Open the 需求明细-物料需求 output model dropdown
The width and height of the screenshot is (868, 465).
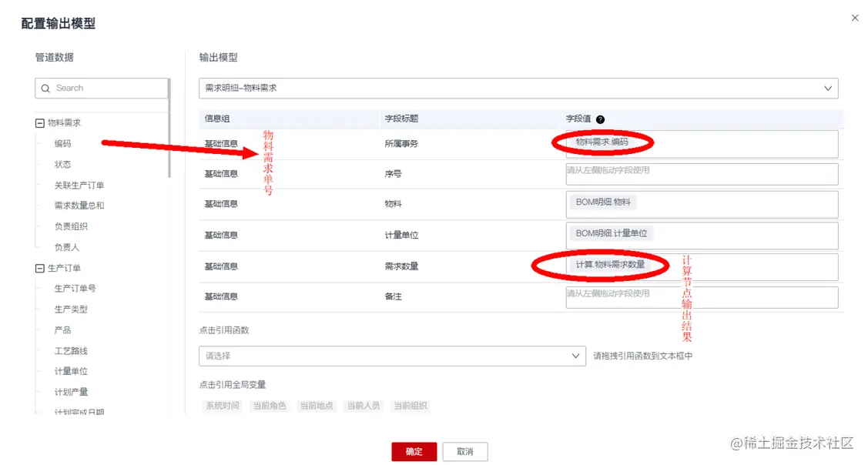(x=518, y=88)
